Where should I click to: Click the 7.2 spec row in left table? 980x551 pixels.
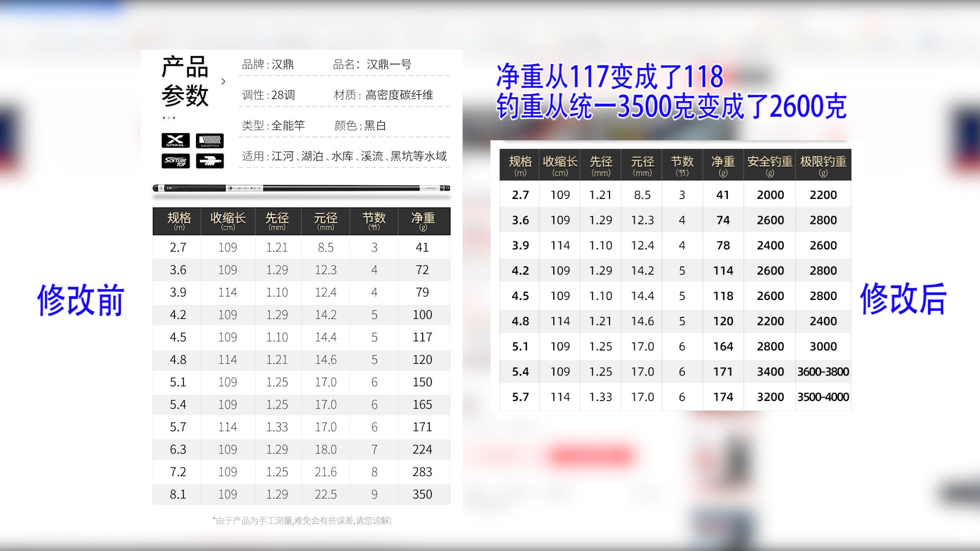301,472
